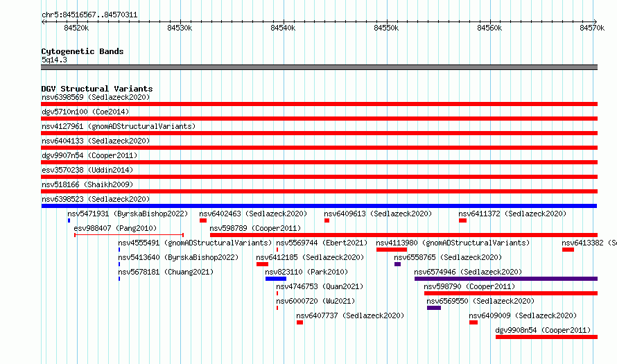Image resolution: width=617 pixels, height=364 pixels.
Task: Select nsv6409613 (Sedlazeck2020) label
Action: [x=378, y=214]
